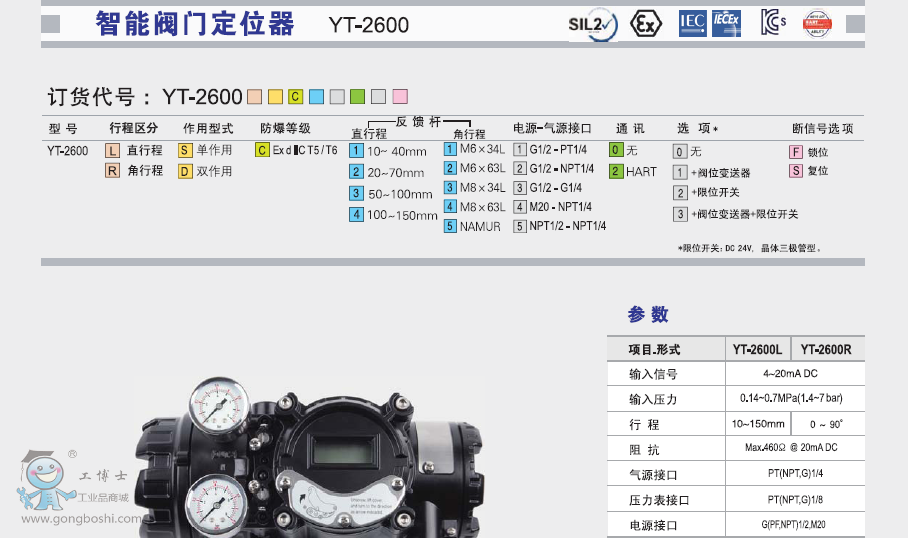Click the grey box beside G1/2-G1/4
The height and width of the screenshot is (538, 908).
click(x=520, y=188)
